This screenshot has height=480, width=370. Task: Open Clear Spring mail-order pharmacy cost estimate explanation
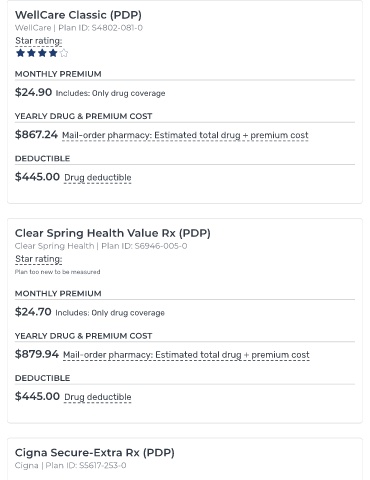186,355
